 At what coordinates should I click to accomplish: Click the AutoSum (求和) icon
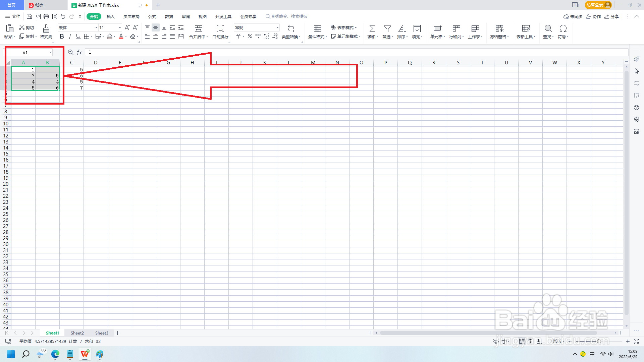tap(372, 29)
